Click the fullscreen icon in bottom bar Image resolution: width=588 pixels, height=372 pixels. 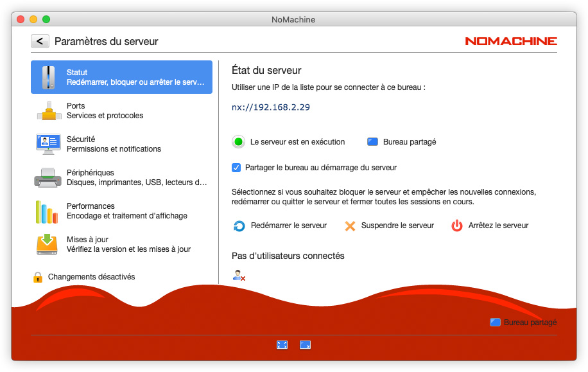(x=282, y=345)
